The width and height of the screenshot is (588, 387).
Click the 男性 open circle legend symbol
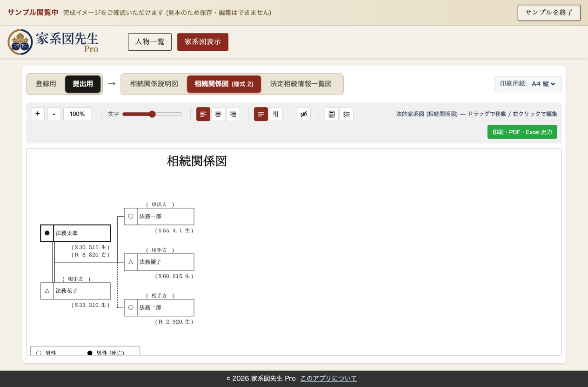[x=39, y=353]
